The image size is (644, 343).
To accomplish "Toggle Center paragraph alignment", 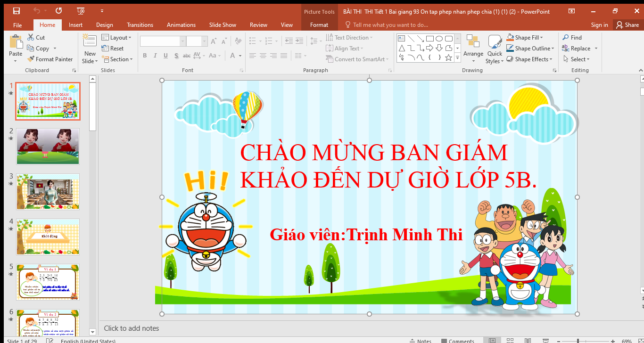I will (x=263, y=56).
